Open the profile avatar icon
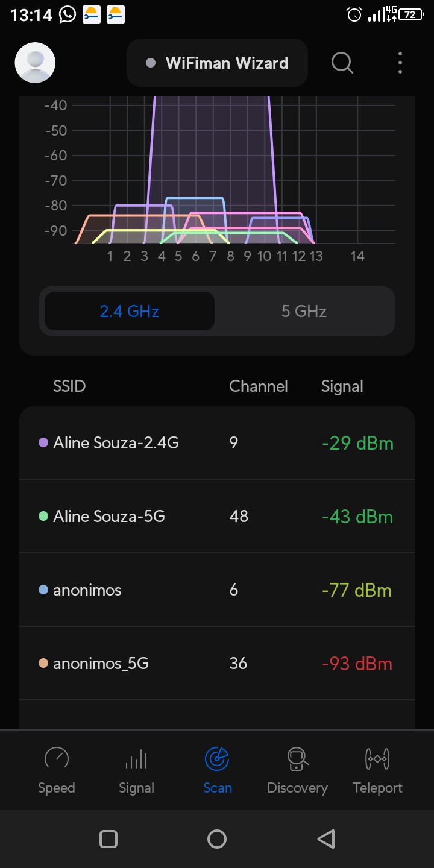 [35, 63]
